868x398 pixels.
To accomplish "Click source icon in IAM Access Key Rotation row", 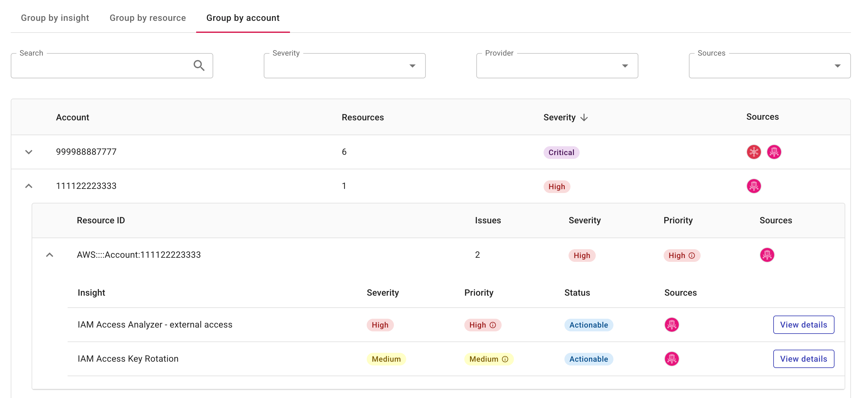I will pyautogui.click(x=671, y=359).
